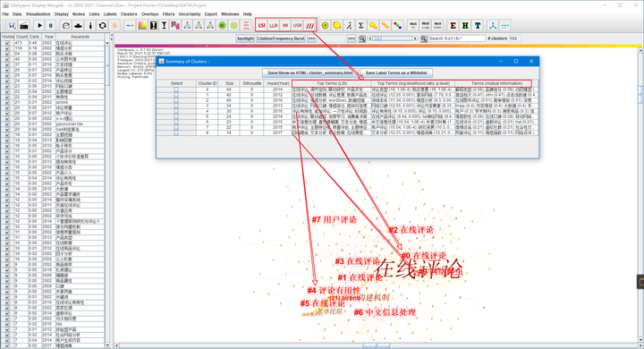The height and width of the screenshot is (349, 644).
Task: Click the teal T icon
Action: coord(478,25)
